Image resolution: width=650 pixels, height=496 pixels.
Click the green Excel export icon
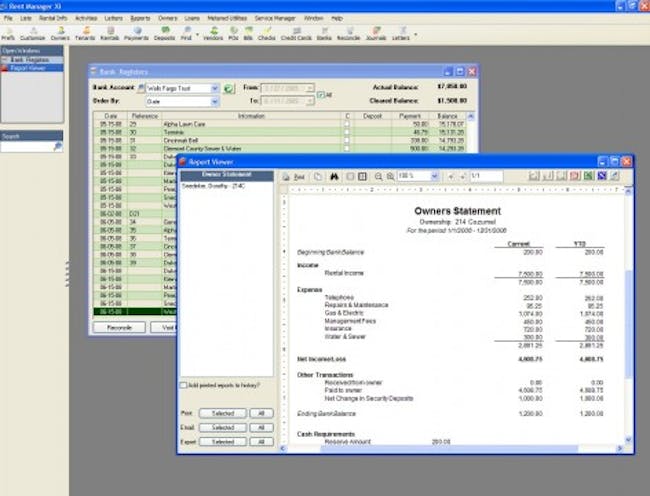click(588, 176)
